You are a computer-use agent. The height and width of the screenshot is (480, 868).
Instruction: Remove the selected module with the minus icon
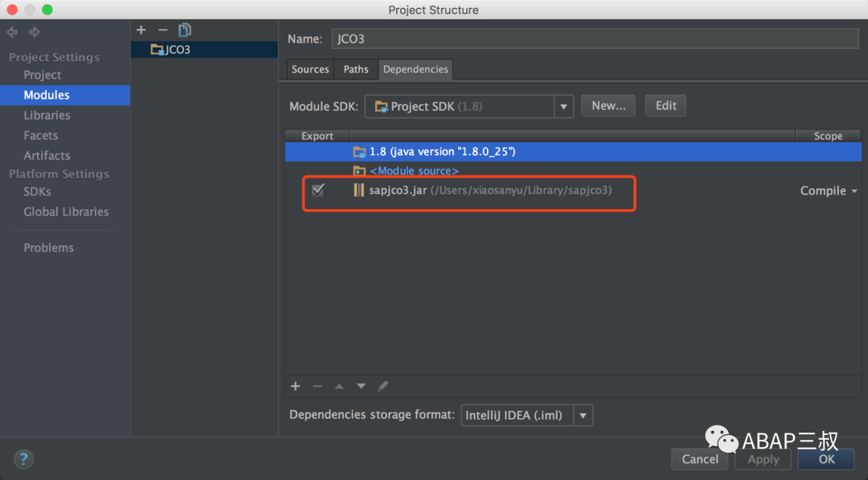point(162,30)
